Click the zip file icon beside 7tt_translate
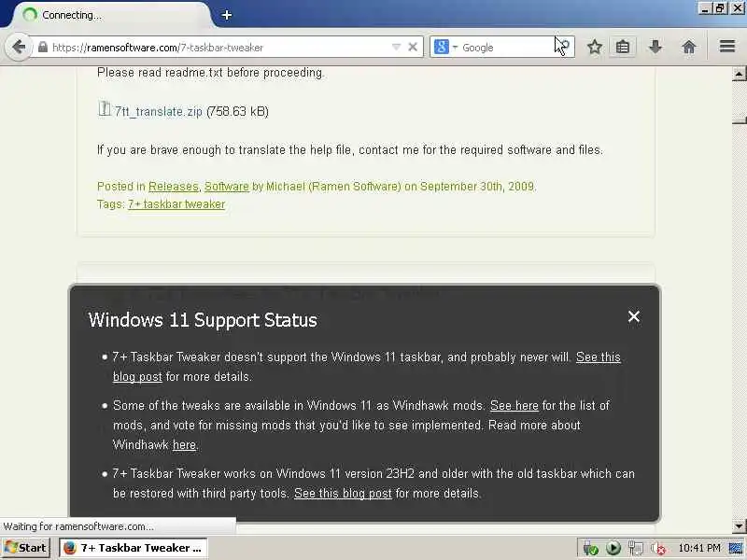This screenshot has height=560, width=747. point(104,109)
